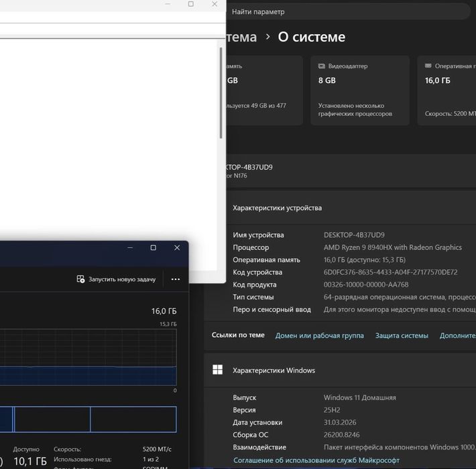
Task: Select device code '6D0FC376-8635-4433-A04F-27177570DE72'
Action: (x=390, y=273)
